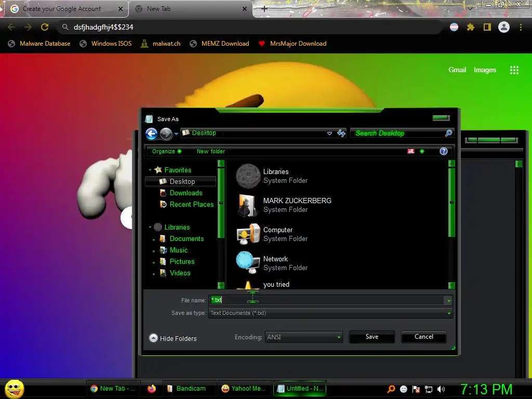Click the forward arrow in Save As dialog
Viewport: 532px width, 399px height.
click(x=166, y=134)
